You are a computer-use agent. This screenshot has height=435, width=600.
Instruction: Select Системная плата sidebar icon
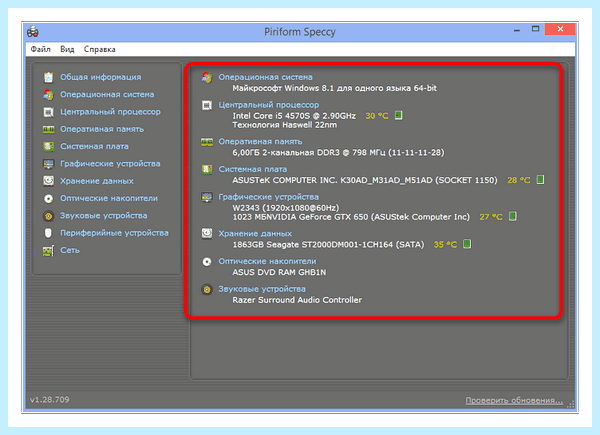tap(48, 147)
